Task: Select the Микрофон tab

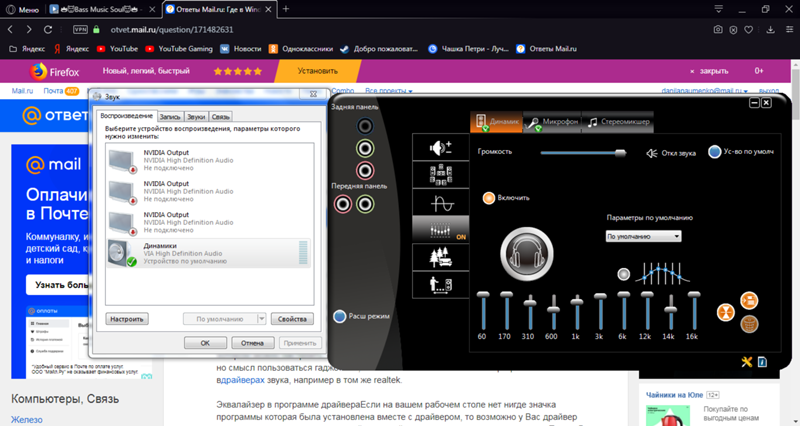Action: coord(552,122)
